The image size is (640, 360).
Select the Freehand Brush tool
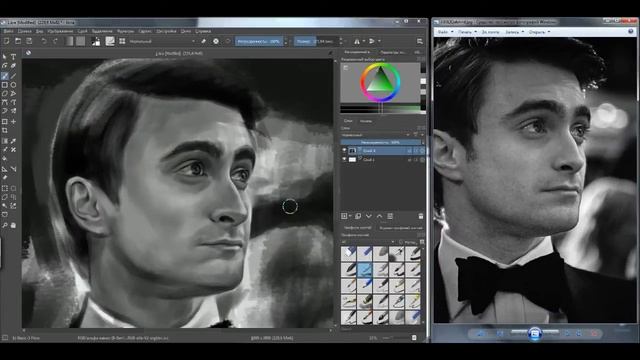(x=4, y=76)
